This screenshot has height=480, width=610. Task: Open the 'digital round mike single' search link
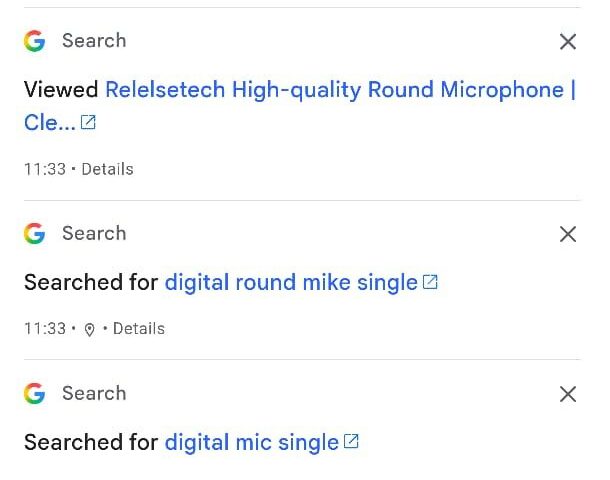click(290, 283)
